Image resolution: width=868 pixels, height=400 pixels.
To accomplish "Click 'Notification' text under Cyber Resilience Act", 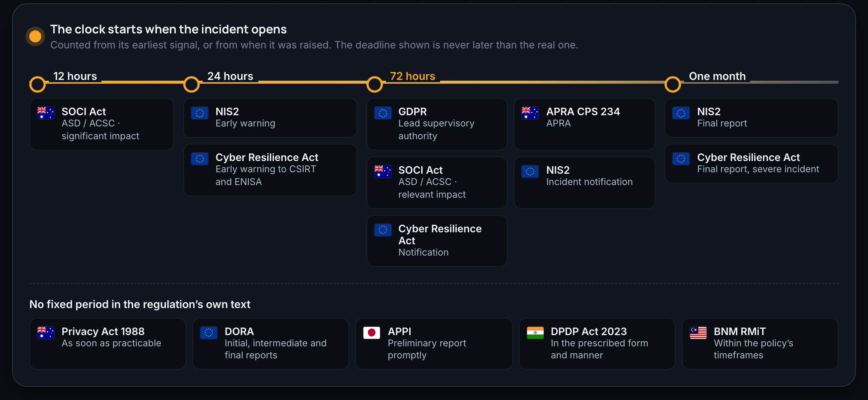I will (x=423, y=253).
